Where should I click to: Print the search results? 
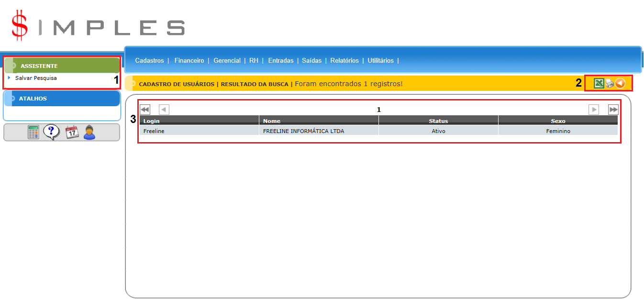click(x=609, y=84)
